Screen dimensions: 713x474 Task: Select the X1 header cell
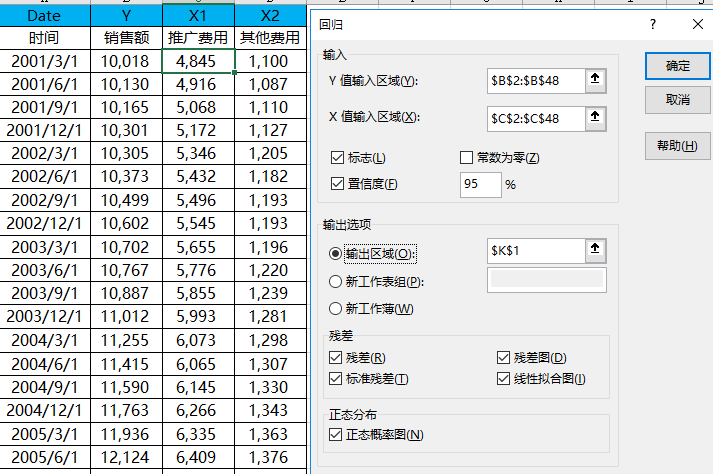click(x=198, y=15)
